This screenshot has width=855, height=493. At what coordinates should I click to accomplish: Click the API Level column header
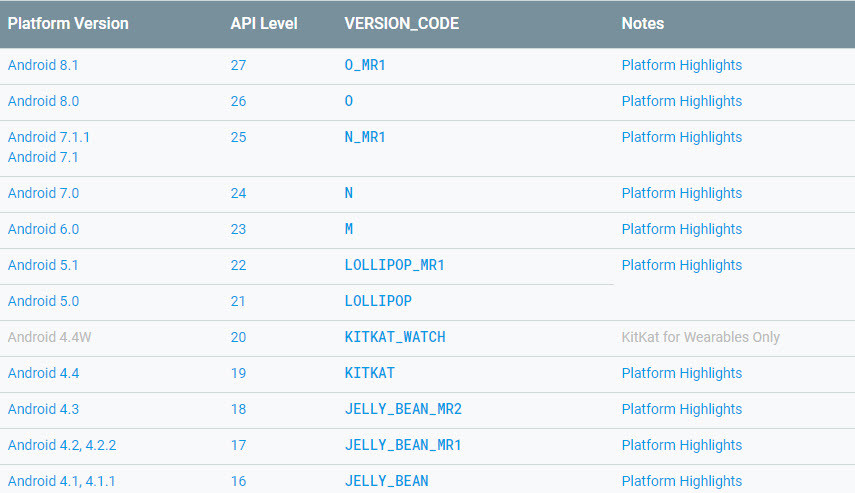[264, 23]
